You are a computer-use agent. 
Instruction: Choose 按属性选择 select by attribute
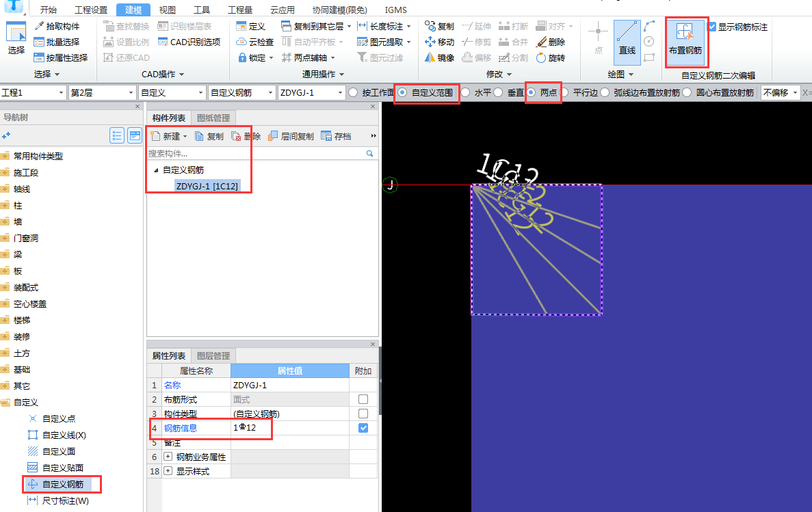click(61, 57)
